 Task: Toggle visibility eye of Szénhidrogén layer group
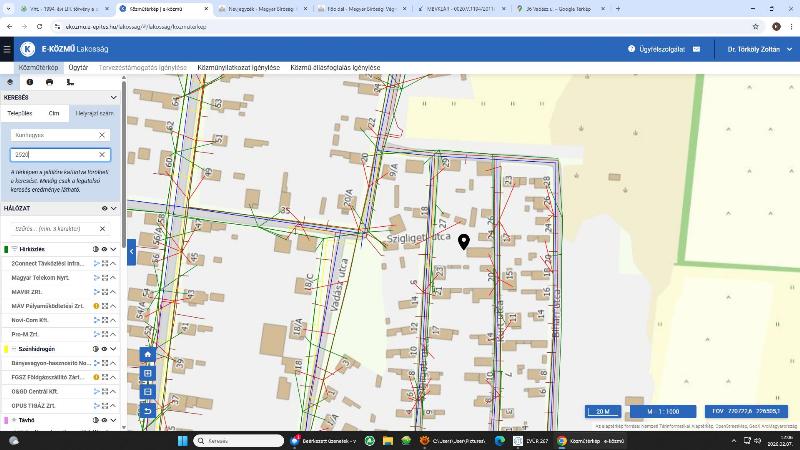coord(104,349)
